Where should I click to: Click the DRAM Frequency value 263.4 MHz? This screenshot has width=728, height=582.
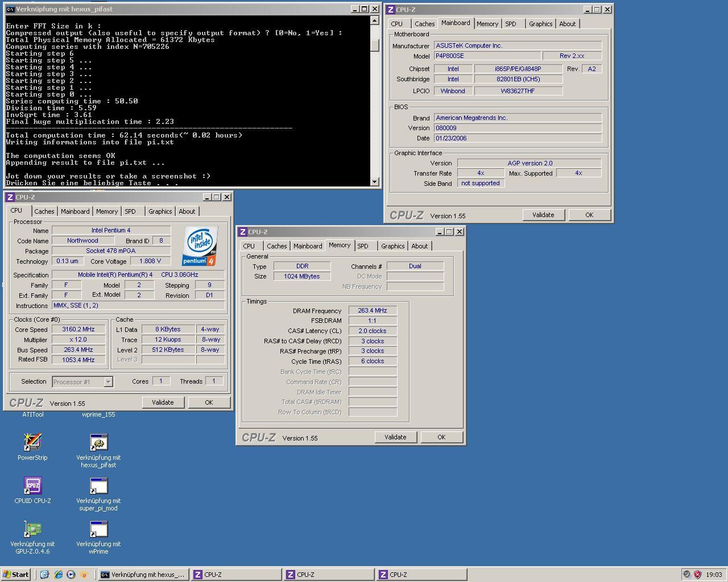[x=373, y=311]
